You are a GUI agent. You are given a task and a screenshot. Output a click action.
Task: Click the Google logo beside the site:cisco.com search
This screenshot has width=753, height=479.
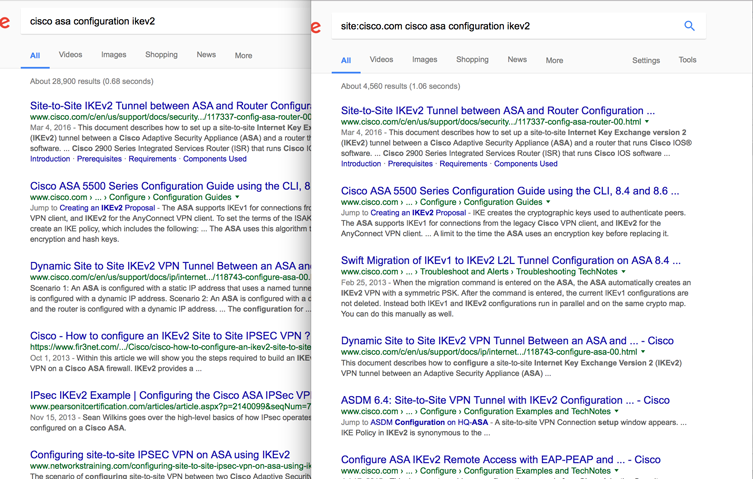tap(317, 27)
